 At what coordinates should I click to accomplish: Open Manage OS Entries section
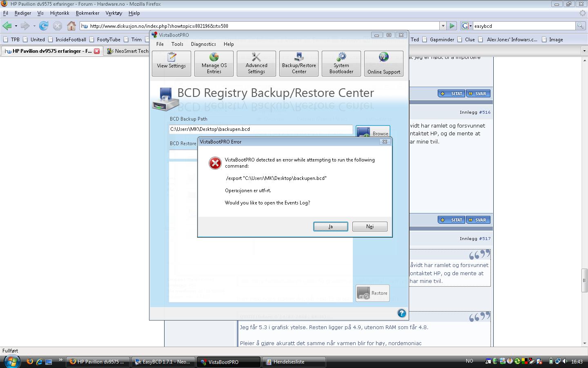214,63
